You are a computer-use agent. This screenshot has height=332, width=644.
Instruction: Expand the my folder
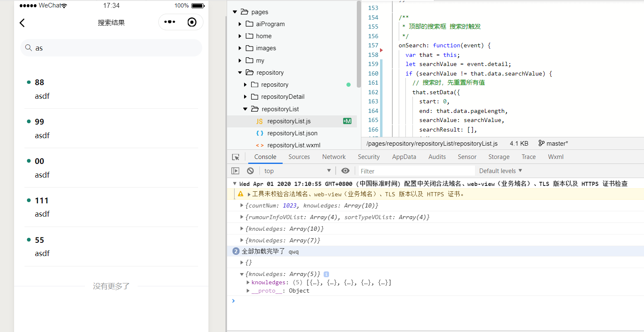click(x=240, y=61)
